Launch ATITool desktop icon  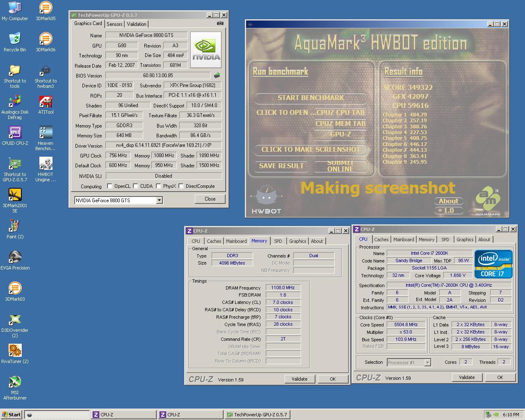click(46, 105)
